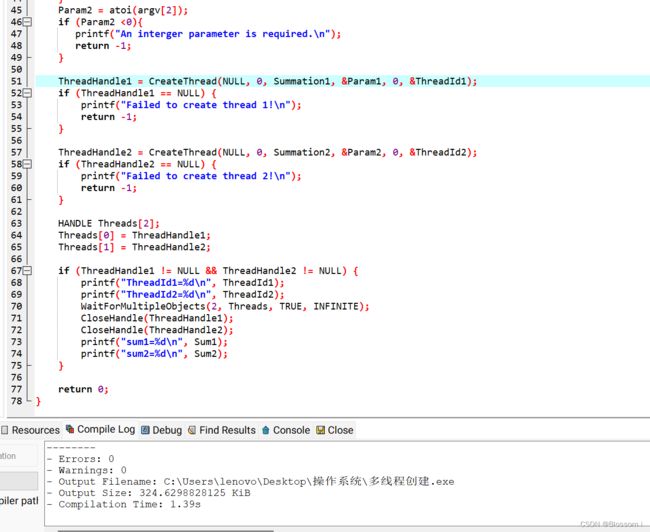
Task: Click the "CloseHandle(ThreadHandle2);" line
Action: (157, 330)
